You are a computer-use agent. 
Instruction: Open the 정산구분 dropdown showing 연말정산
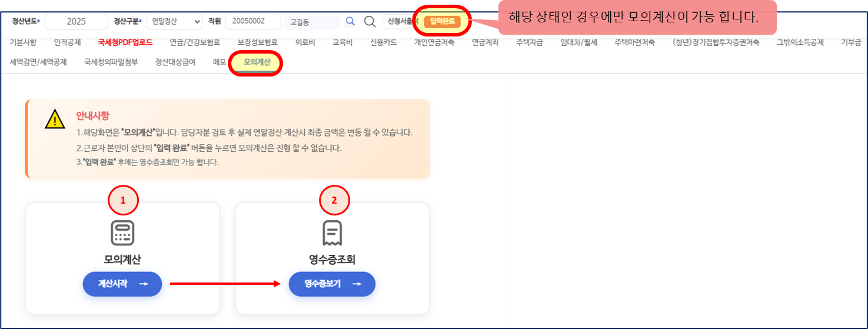point(174,21)
